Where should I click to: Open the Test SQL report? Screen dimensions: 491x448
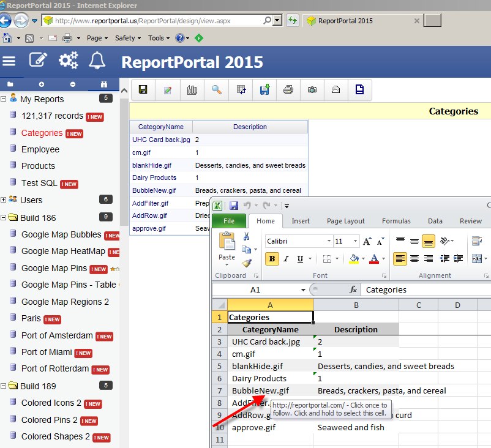39,183
